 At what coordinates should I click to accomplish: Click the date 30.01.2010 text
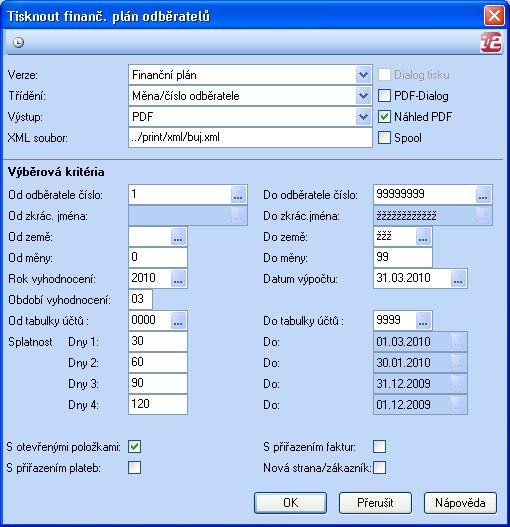pyautogui.click(x=403, y=363)
